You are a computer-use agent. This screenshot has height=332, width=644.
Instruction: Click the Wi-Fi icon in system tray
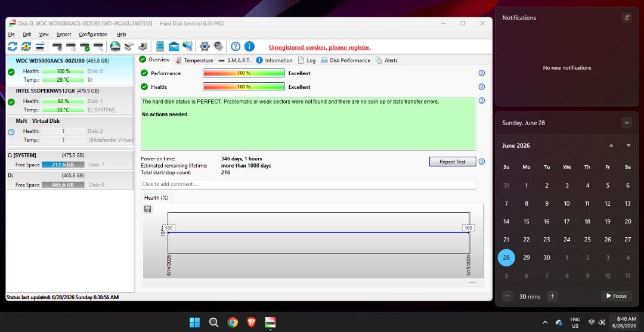tap(592, 322)
